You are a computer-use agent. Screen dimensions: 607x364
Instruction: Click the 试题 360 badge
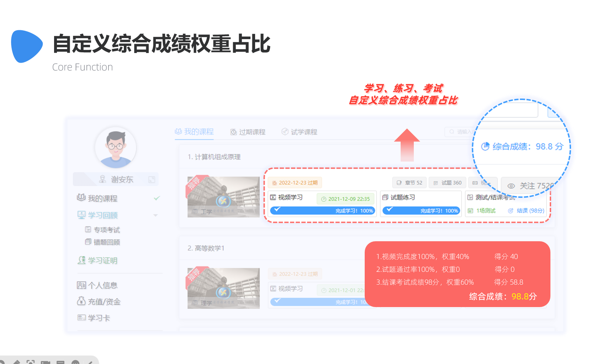[x=448, y=183]
